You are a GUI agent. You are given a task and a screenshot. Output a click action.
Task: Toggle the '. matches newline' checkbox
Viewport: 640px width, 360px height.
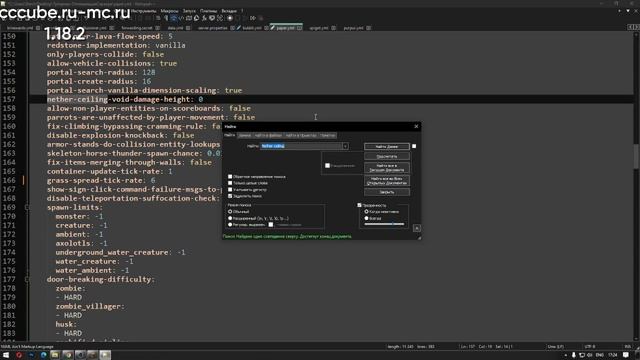(271, 225)
